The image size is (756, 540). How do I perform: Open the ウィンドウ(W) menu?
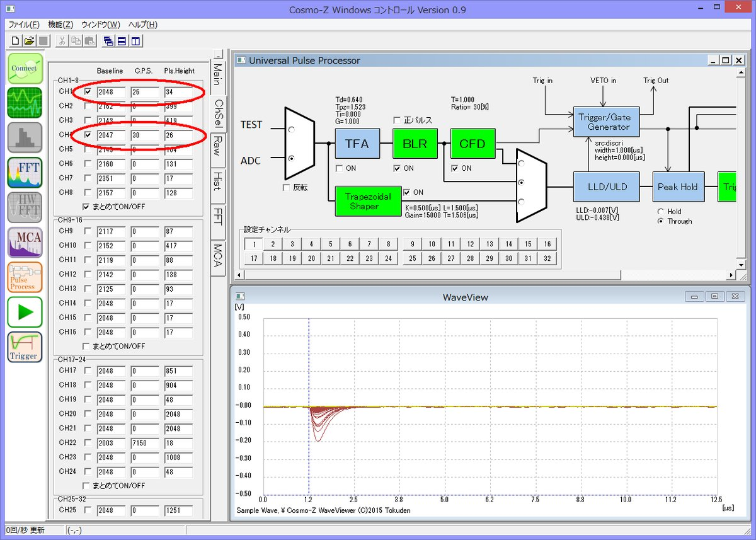tap(100, 25)
